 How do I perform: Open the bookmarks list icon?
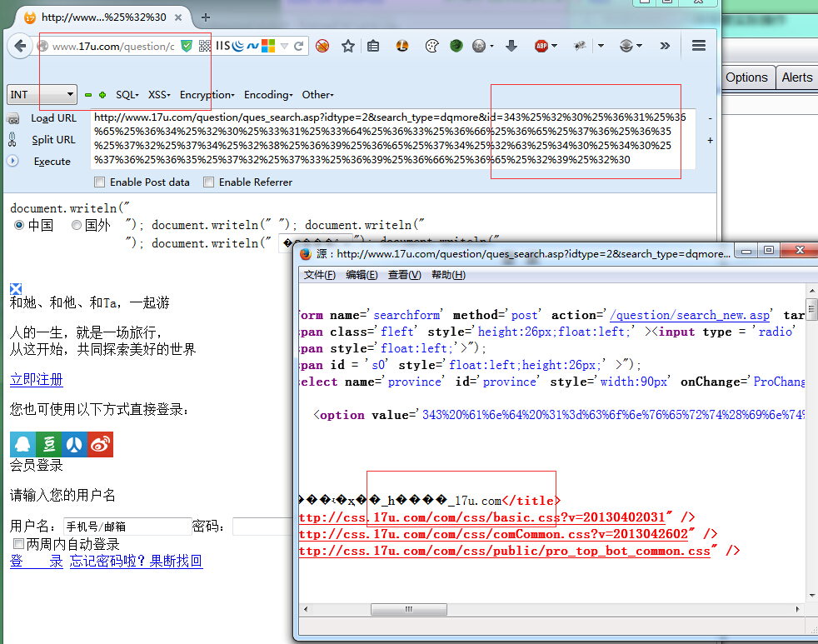click(373, 46)
